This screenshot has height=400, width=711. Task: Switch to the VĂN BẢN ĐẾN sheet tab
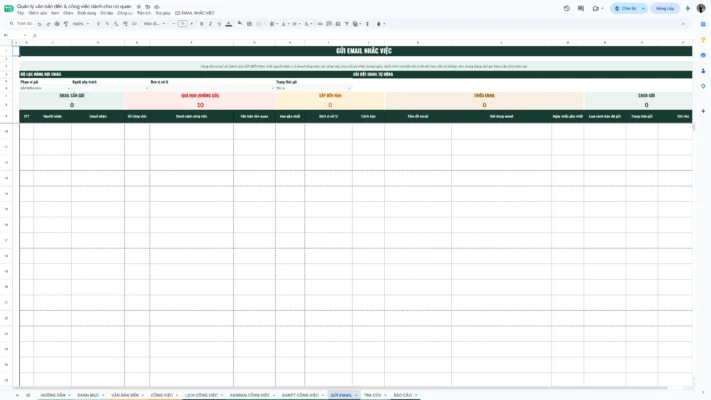(125, 395)
